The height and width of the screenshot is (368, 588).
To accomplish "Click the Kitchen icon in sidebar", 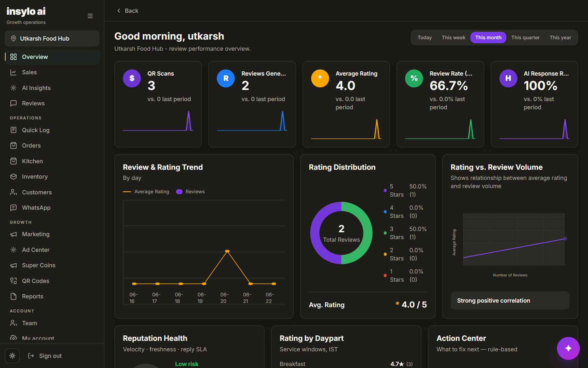I will 13,161.
